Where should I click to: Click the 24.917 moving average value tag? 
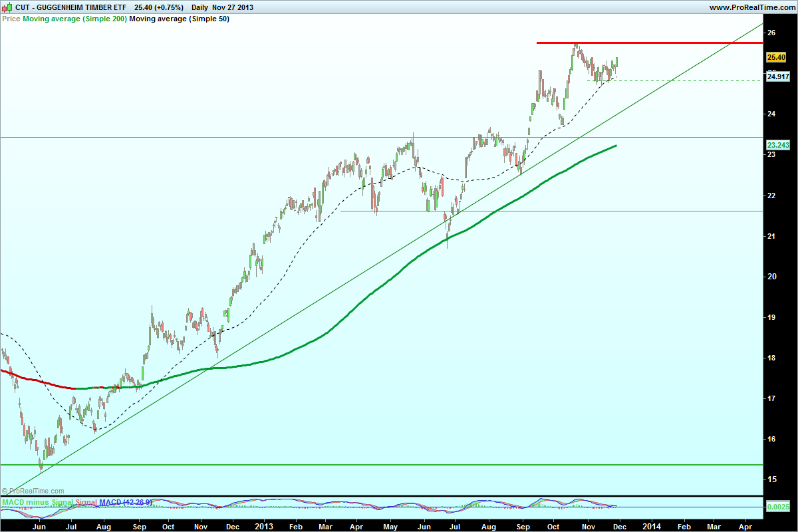click(x=777, y=77)
